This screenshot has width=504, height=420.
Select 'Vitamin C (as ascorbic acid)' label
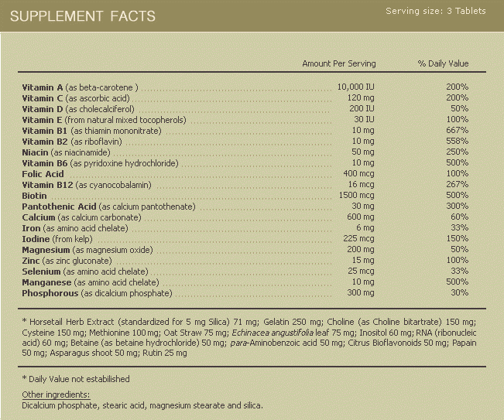[76, 98]
